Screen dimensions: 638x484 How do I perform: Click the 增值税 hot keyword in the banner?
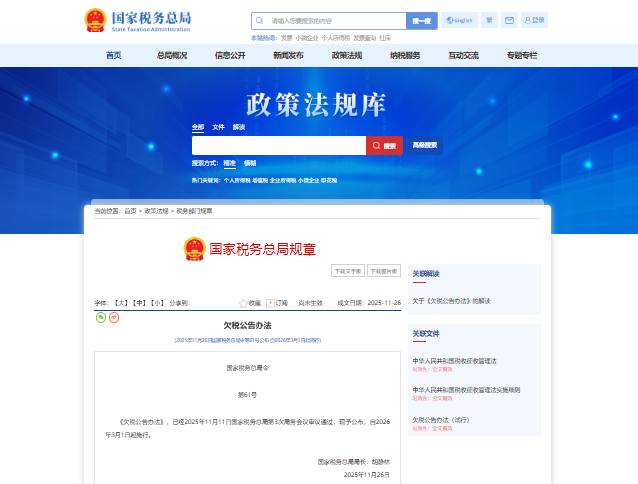coord(260,181)
